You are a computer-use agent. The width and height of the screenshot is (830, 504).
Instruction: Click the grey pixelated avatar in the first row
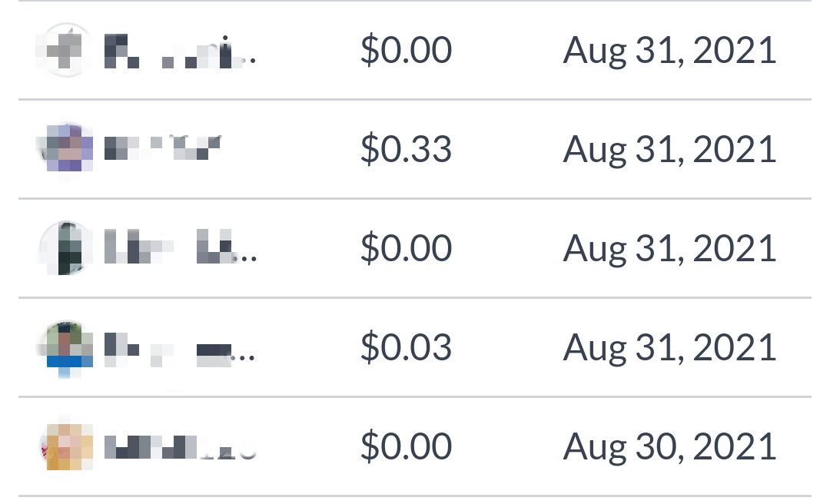pos(65,50)
